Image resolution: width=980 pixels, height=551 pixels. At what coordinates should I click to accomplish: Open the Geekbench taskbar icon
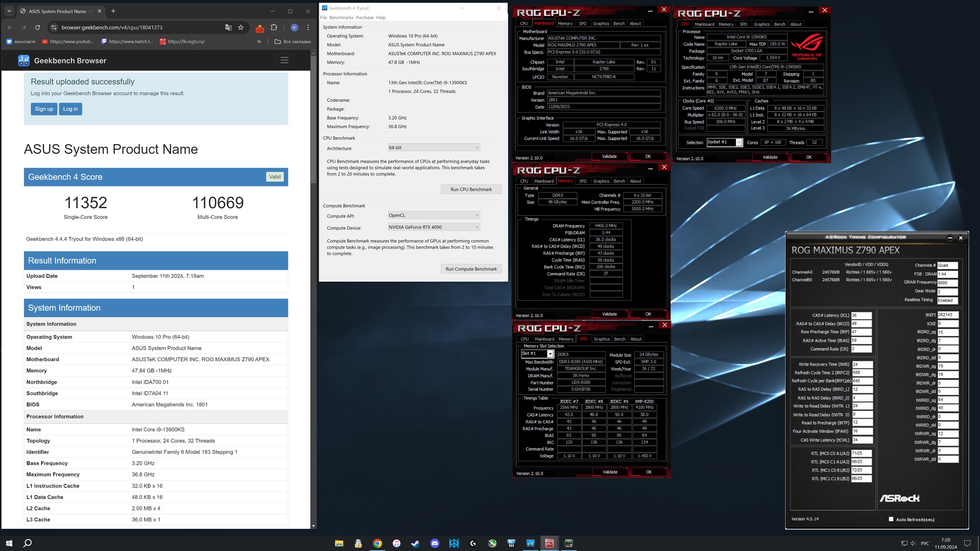pos(530,543)
